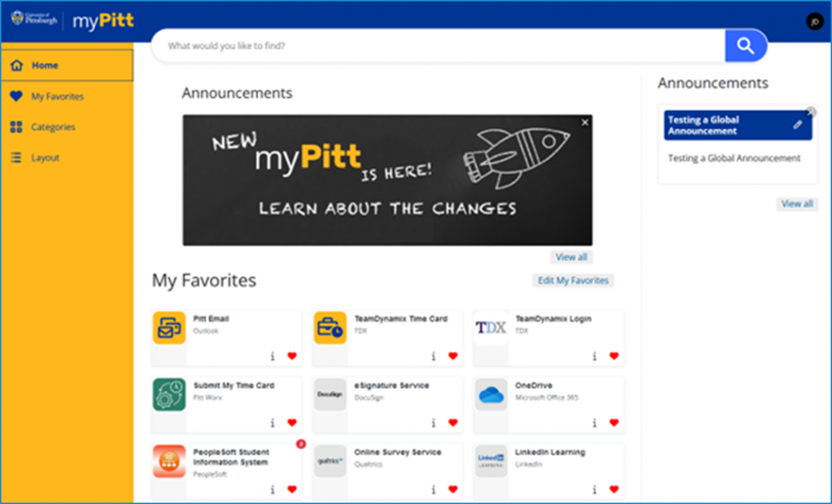Screen dimensions: 832x504
Task: Open the 'Learn about the changes' banner
Action: (x=388, y=180)
